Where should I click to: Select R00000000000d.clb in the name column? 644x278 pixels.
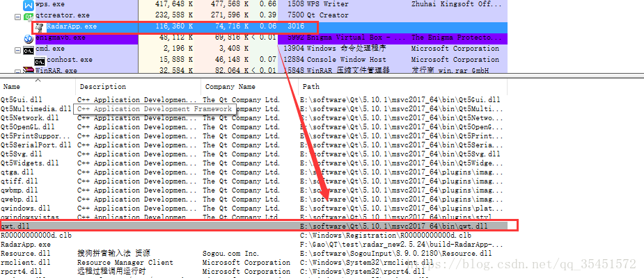tap(36, 235)
